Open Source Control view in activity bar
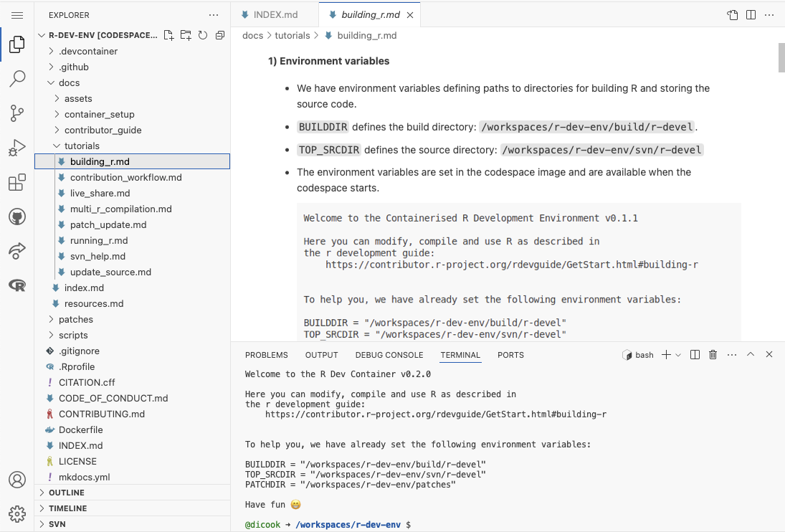 (17, 113)
